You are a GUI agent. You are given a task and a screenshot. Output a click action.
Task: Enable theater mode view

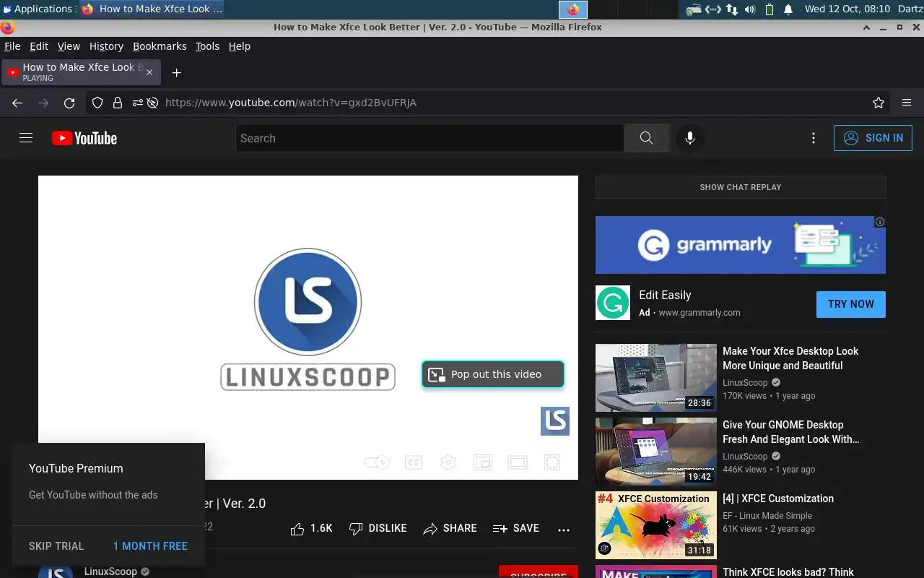518,462
